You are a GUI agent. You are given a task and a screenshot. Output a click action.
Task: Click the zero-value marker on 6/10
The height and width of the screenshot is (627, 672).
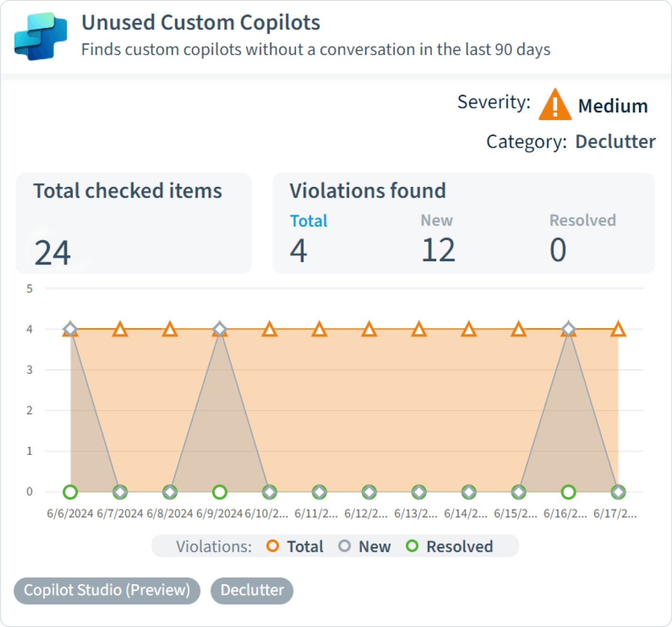pos(270,492)
